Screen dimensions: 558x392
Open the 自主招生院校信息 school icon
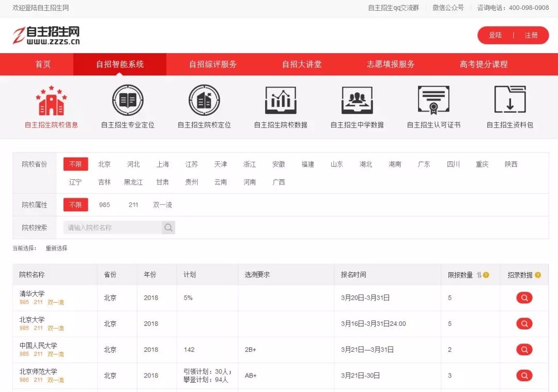coord(51,101)
